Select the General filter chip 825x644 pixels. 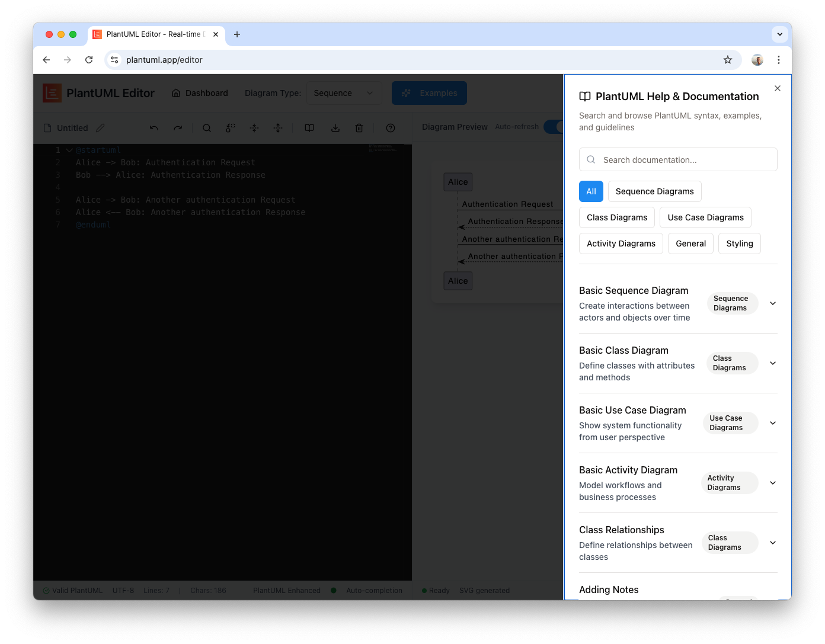[690, 243]
